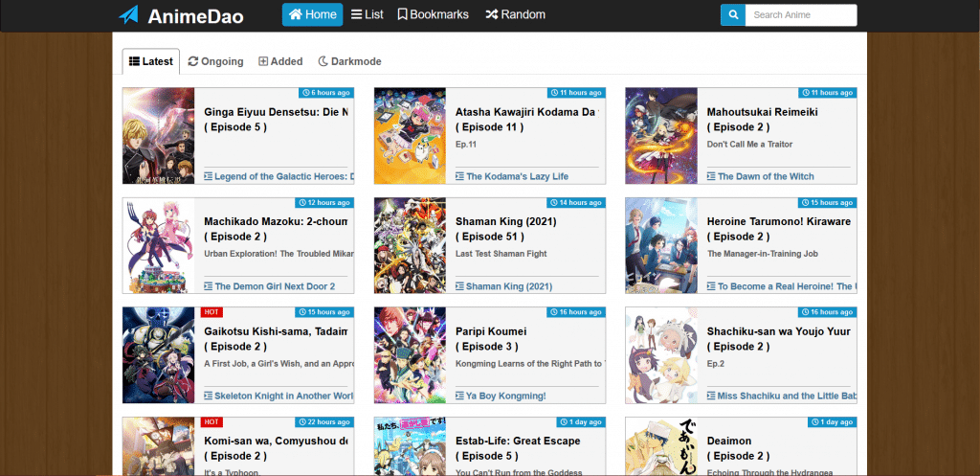
Task: Open the AnimeDao site title link
Action: click(x=195, y=16)
